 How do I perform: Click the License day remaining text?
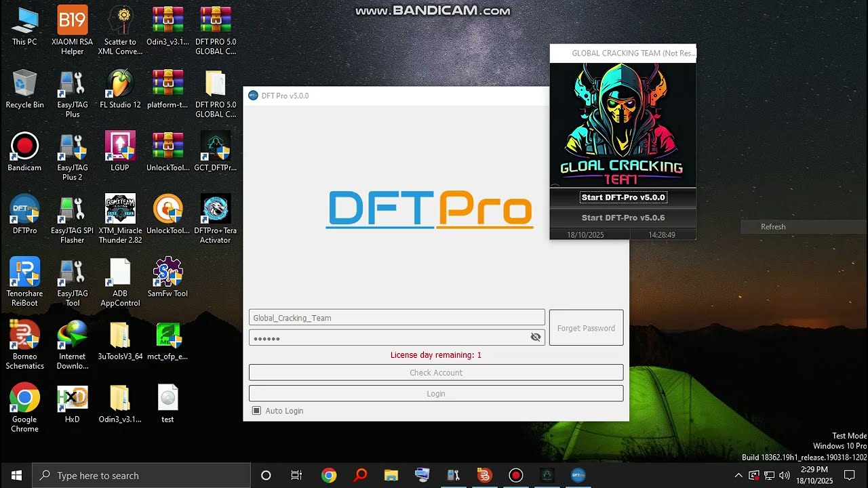pyautogui.click(x=436, y=355)
